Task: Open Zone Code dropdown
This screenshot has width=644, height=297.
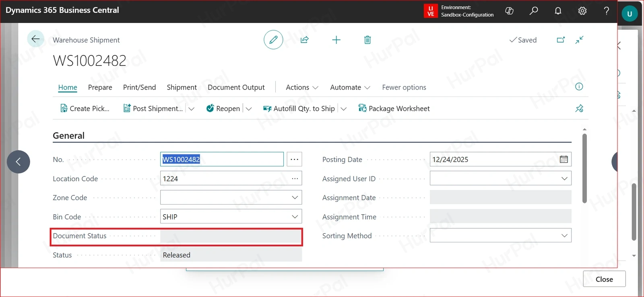Action: click(x=295, y=197)
